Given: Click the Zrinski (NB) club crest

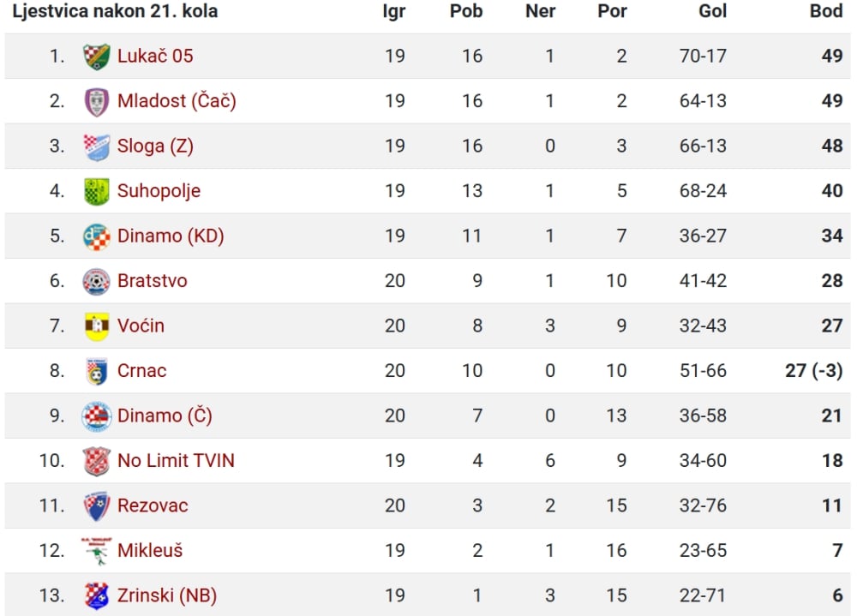Looking at the screenshot, I should tap(97, 595).
